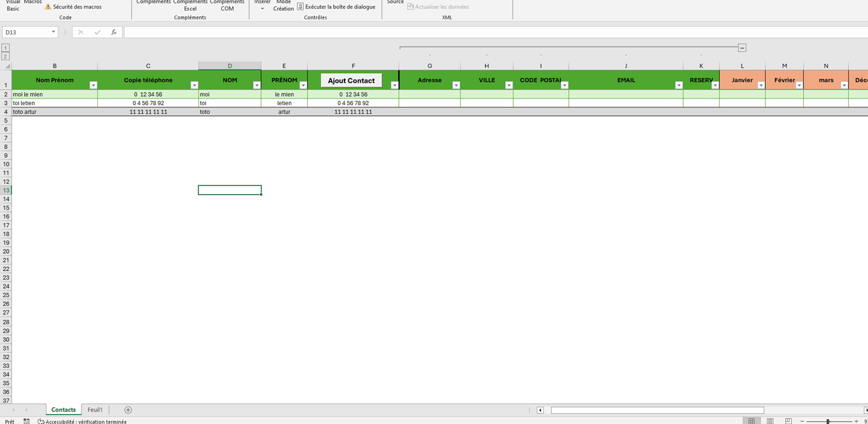Screen dimensions: 868x424
Task: Collapse the grouped columns with minus button
Action: 742,48
